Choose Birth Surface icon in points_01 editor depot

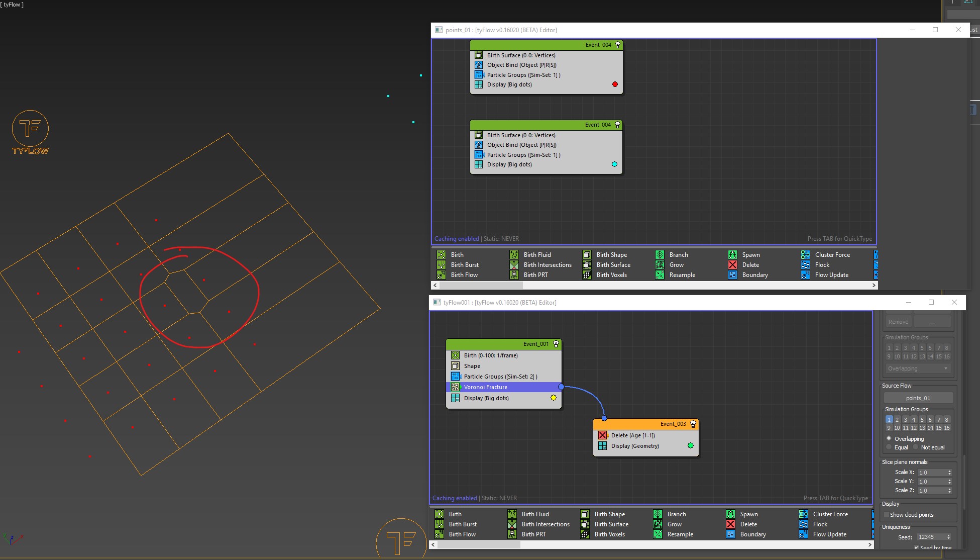tap(587, 265)
